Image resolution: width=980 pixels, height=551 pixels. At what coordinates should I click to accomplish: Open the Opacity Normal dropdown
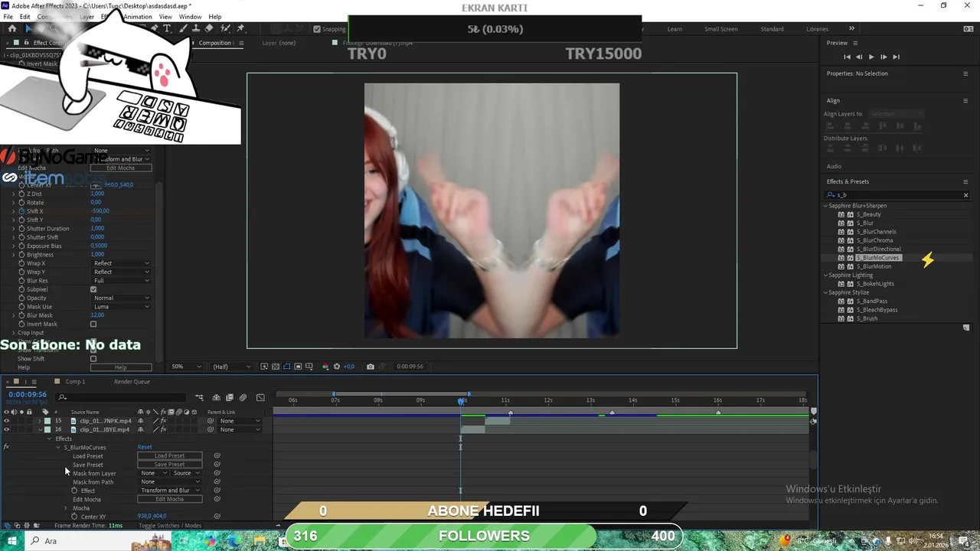pos(121,298)
